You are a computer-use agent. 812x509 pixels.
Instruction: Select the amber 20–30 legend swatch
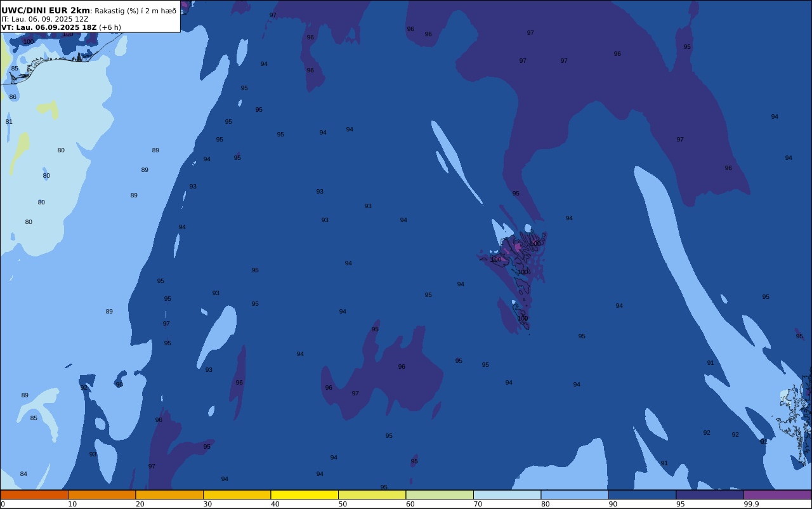click(169, 494)
